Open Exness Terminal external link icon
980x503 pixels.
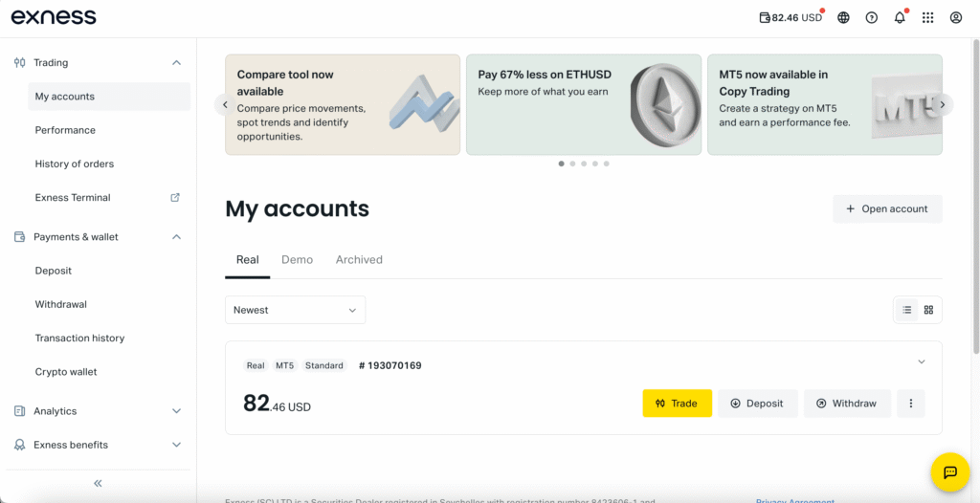175,198
